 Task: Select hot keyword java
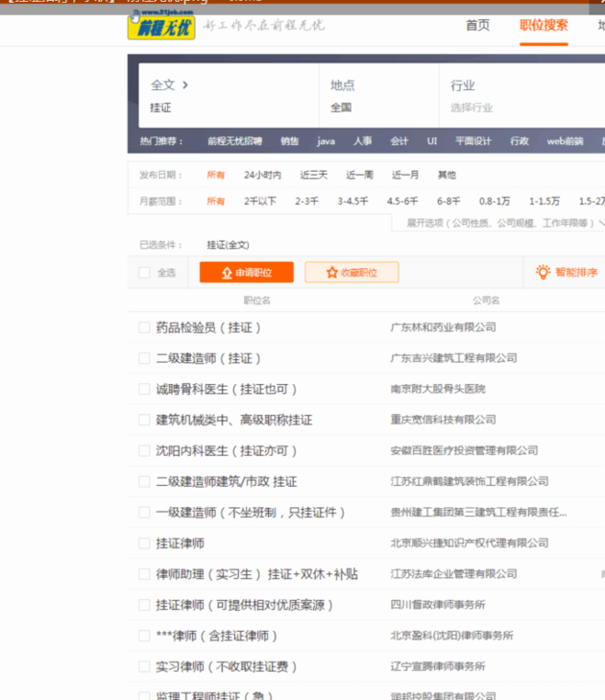click(326, 141)
